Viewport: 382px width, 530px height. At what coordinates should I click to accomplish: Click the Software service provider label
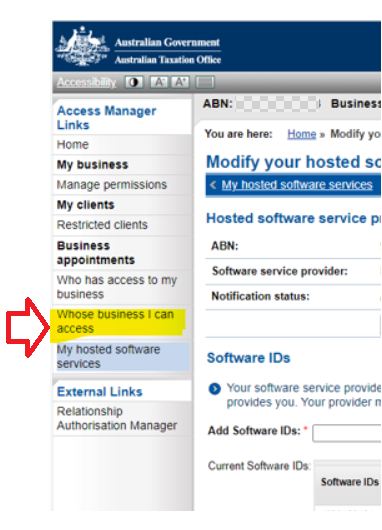pyautogui.click(x=280, y=271)
